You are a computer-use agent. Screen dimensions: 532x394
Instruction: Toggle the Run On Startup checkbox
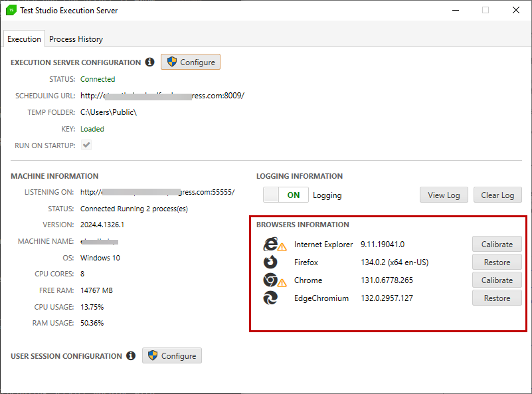click(x=86, y=146)
